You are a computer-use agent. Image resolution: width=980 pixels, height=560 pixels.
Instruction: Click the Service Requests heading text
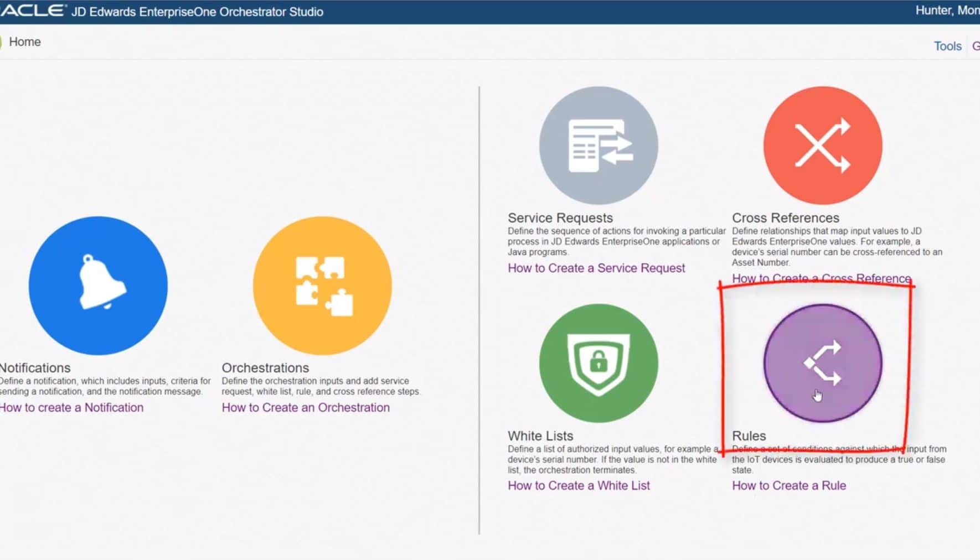pyautogui.click(x=560, y=217)
